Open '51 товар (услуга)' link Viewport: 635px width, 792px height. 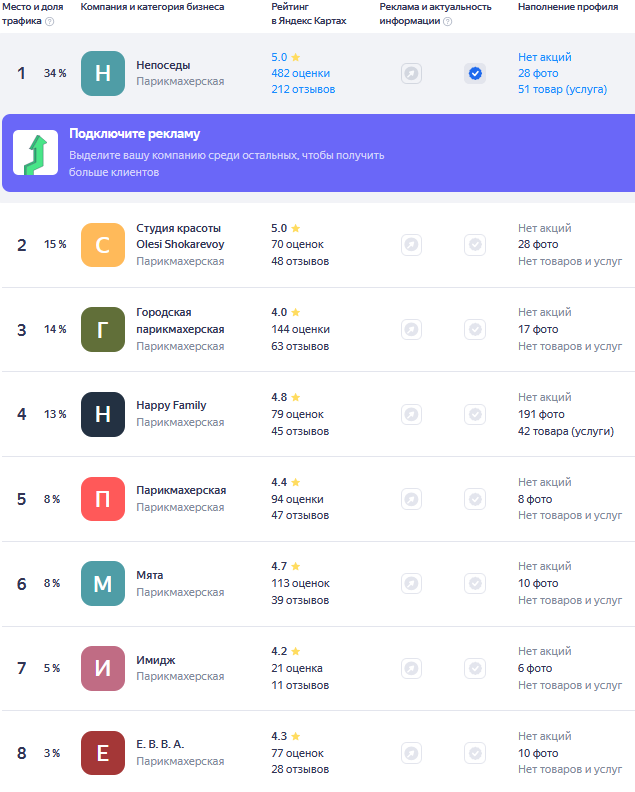click(x=562, y=89)
